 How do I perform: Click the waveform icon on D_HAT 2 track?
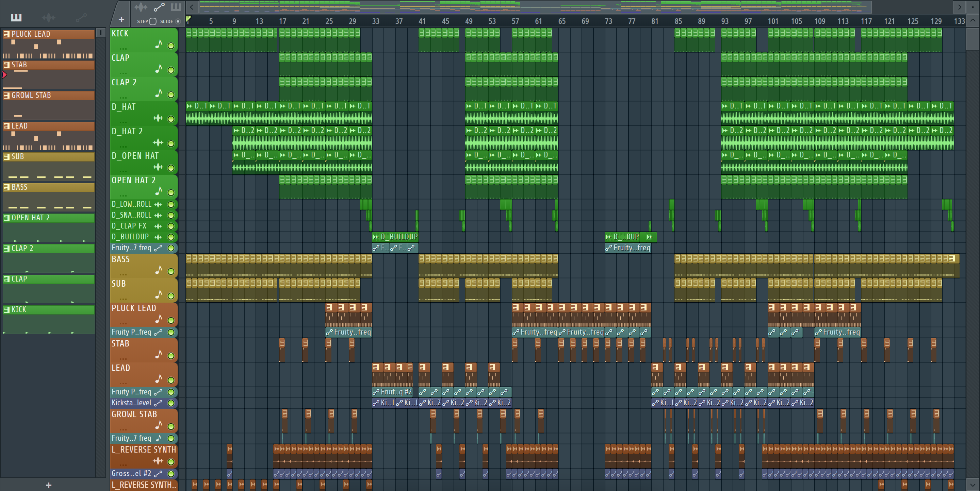point(158,143)
